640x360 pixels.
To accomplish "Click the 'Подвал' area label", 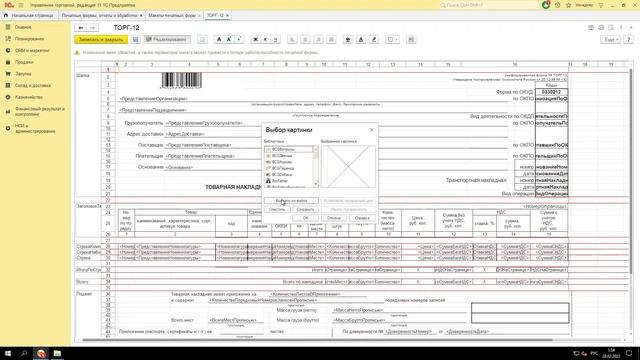I will pos(84,294).
